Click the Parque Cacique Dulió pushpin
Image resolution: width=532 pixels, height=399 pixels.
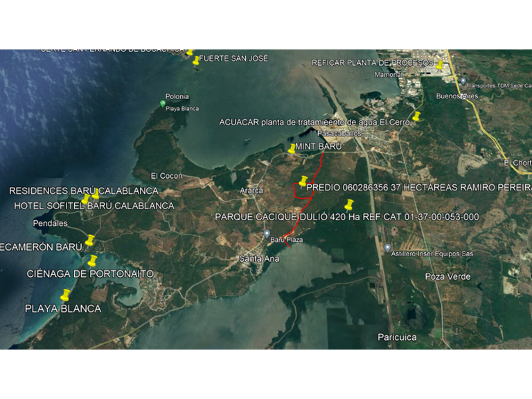tap(349, 205)
